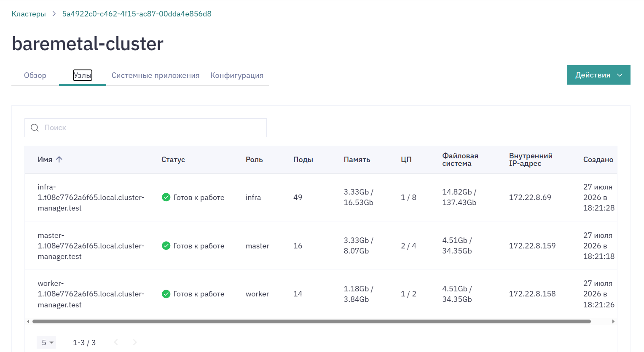Click the table scrollbar left arrow
The width and height of the screenshot is (644, 352).
point(28,321)
